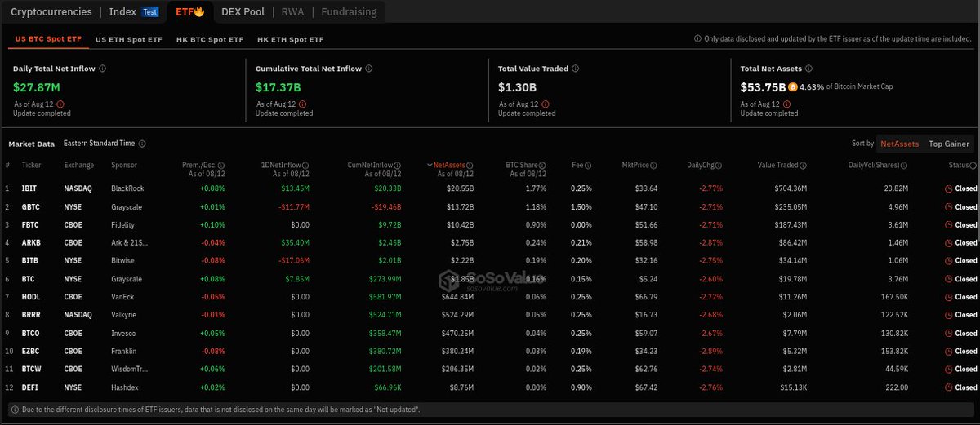The height and width of the screenshot is (425, 980).
Task: Open info icon on Status column header
Action: 974,165
